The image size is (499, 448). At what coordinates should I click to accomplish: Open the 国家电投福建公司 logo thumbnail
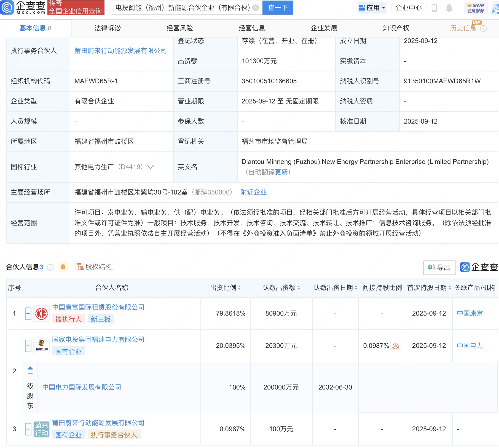point(42,346)
